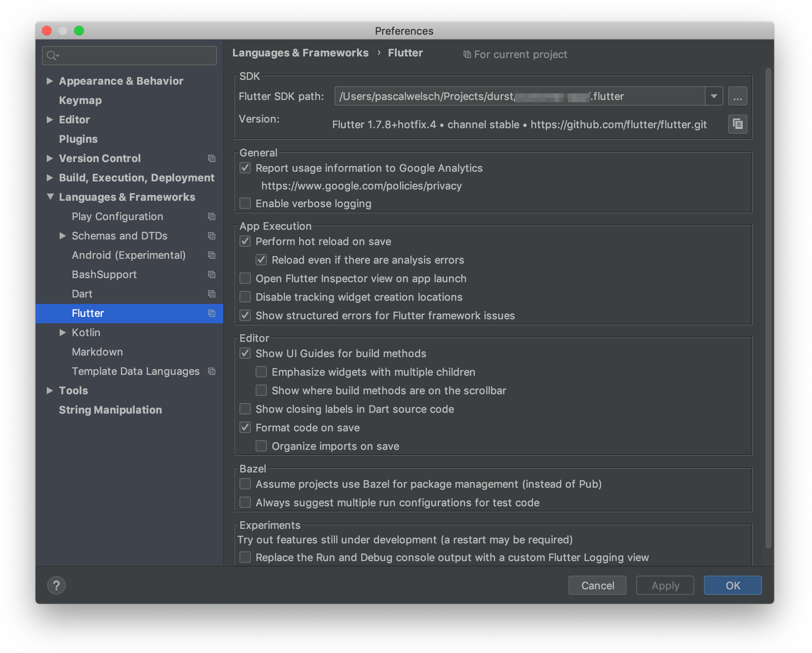Click the Flutter SDK path text field
Image resolution: width=812 pixels, height=653 pixels.
[520, 96]
